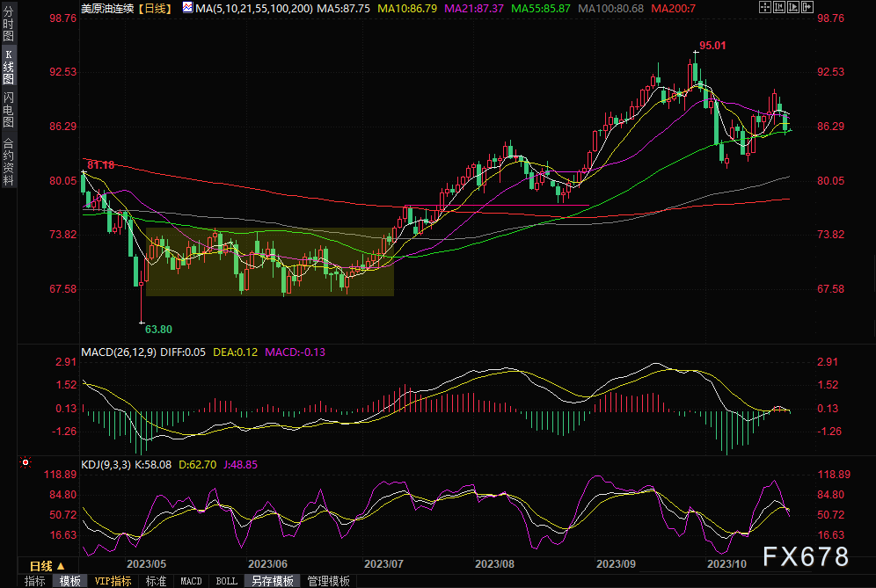Open the 日线 period dropdown
Image resolution: width=876 pixels, height=588 pixels.
(46, 565)
